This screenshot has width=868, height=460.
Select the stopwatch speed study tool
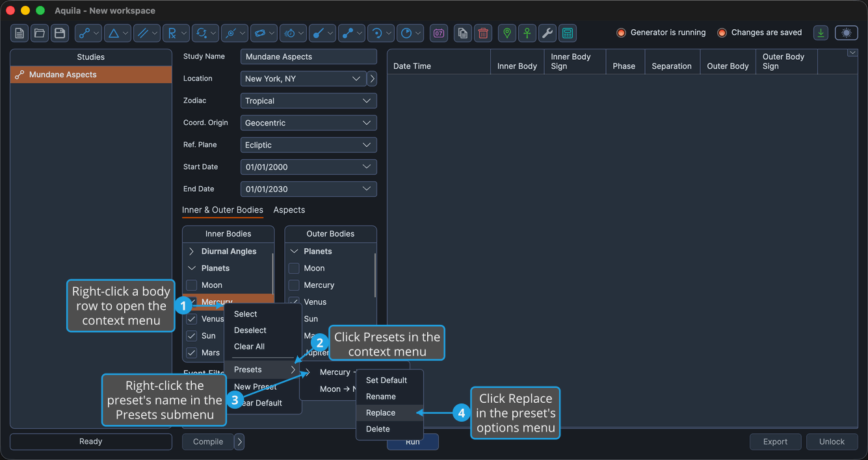click(x=293, y=33)
